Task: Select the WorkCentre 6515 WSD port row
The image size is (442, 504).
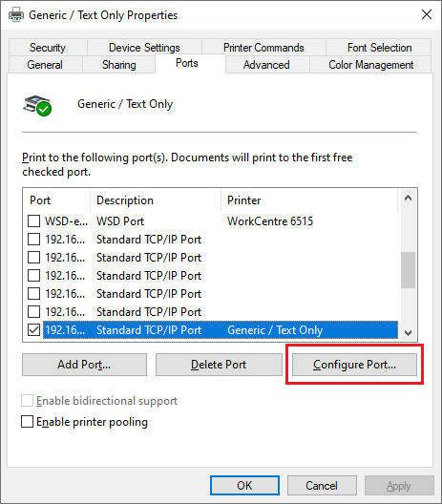Action: tap(213, 221)
